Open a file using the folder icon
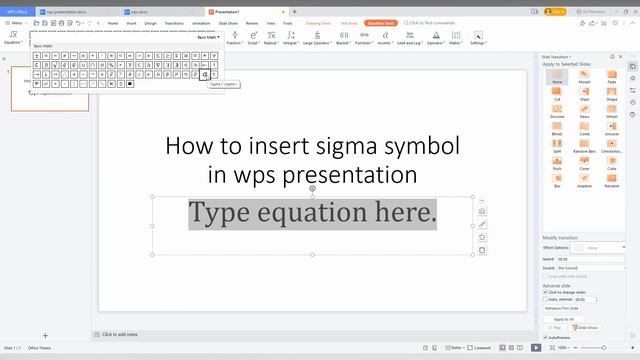This screenshot has height=360, width=640. (36, 23)
